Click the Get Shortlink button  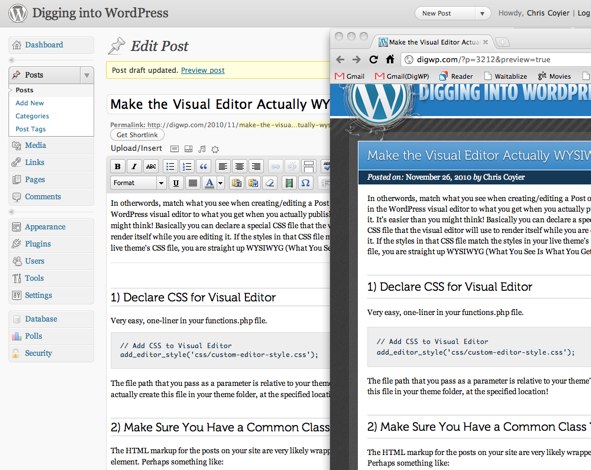point(137,135)
